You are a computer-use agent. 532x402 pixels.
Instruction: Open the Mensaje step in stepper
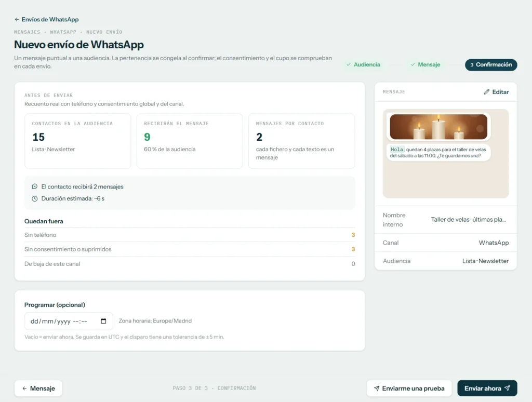425,64
